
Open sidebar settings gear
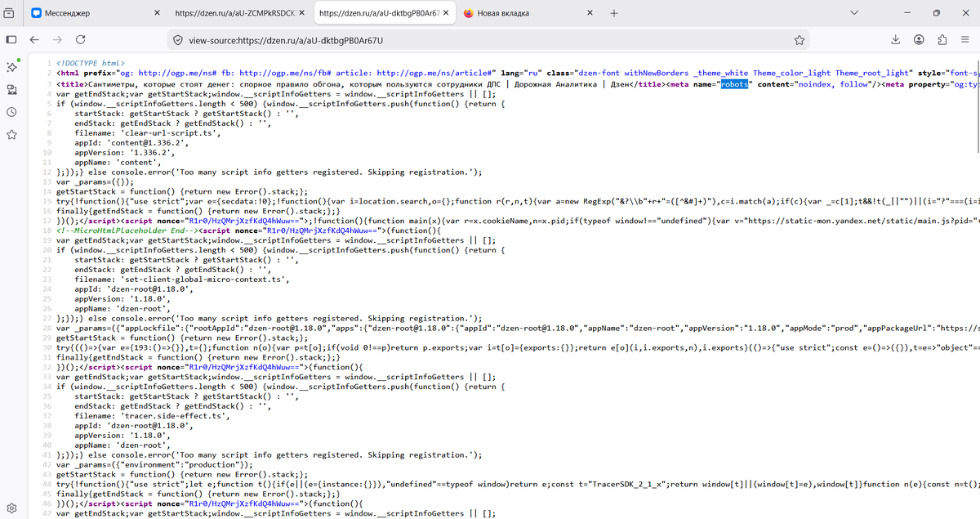click(x=11, y=508)
